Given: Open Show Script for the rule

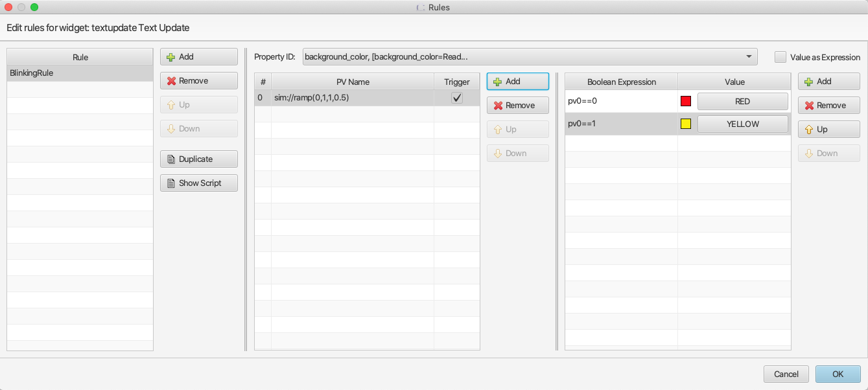Looking at the screenshot, I should (198, 183).
